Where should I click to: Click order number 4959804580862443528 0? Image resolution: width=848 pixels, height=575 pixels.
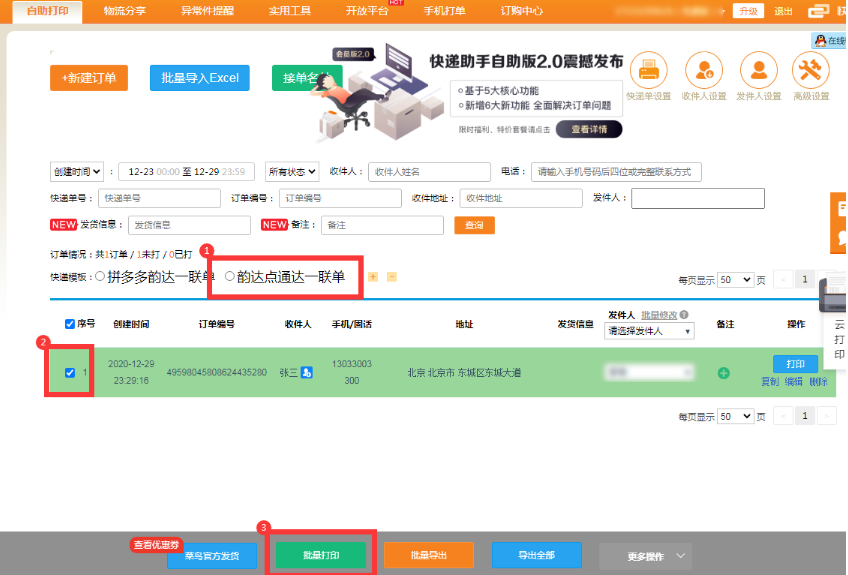(217, 372)
